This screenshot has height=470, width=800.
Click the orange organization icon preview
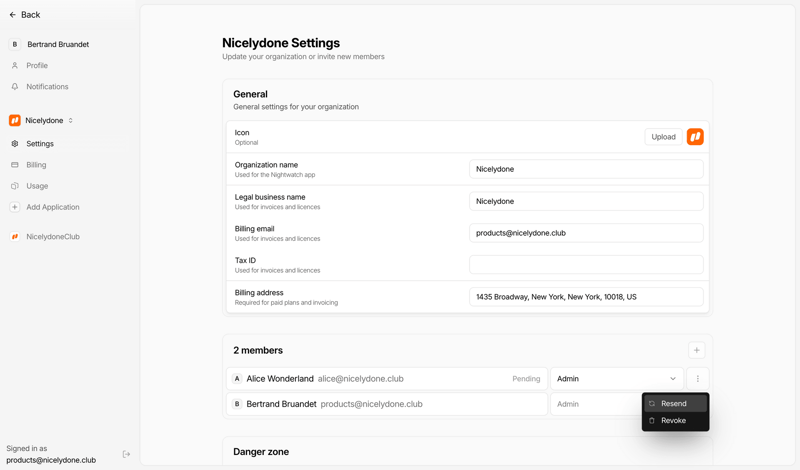pyautogui.click(x=695, y=137)
